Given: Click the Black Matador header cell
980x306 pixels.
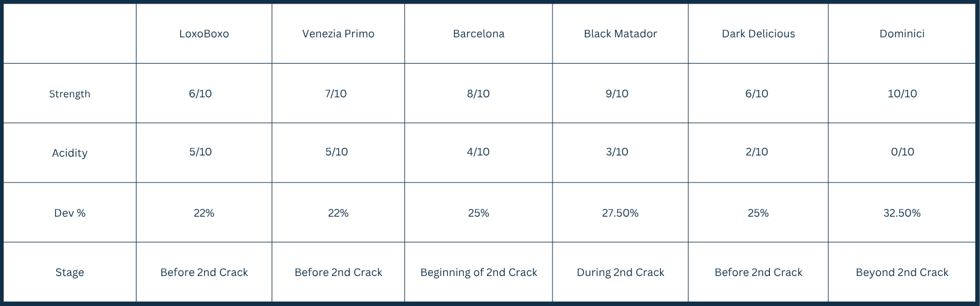Looking at the screenshot, I should point(620,34).
